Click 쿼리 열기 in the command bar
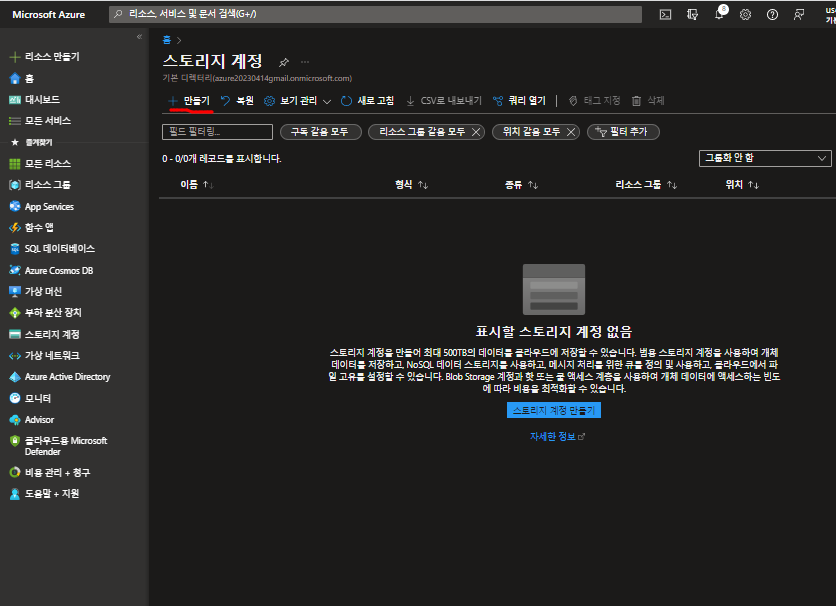836x606 pixels. 519,101
